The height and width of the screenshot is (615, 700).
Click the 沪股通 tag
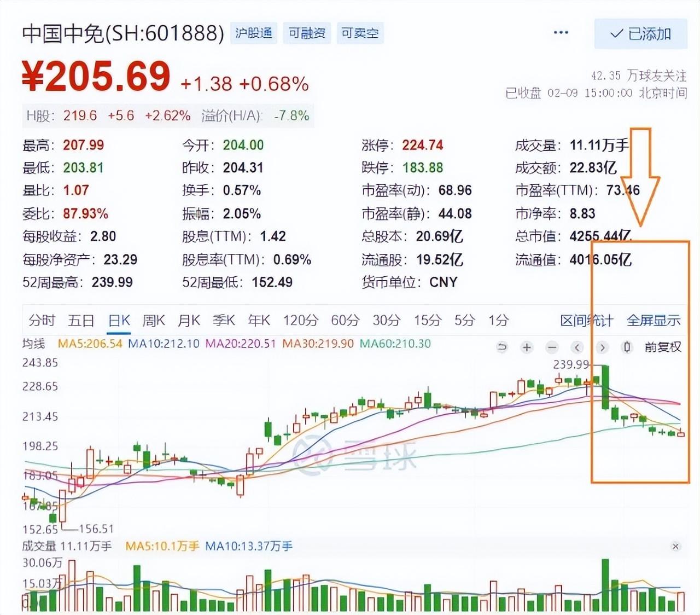[254, 33]
